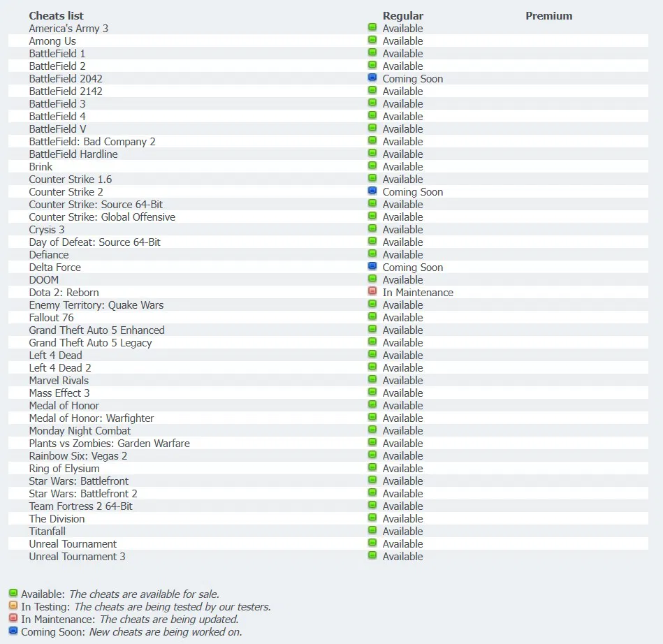Viewport: 663px width, 644px height.
Task: Click Plants vs Zombies: Garden Warfare
Action: [x=109, y=443]
